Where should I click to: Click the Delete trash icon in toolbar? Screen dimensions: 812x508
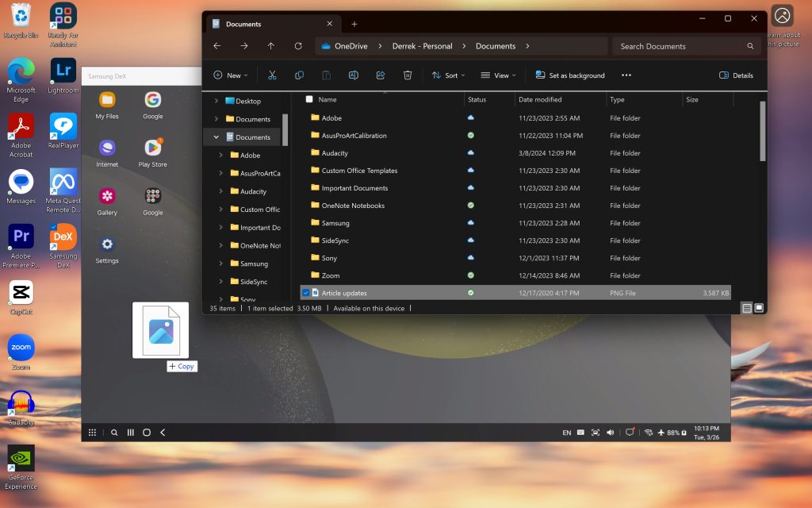point(408,75)
